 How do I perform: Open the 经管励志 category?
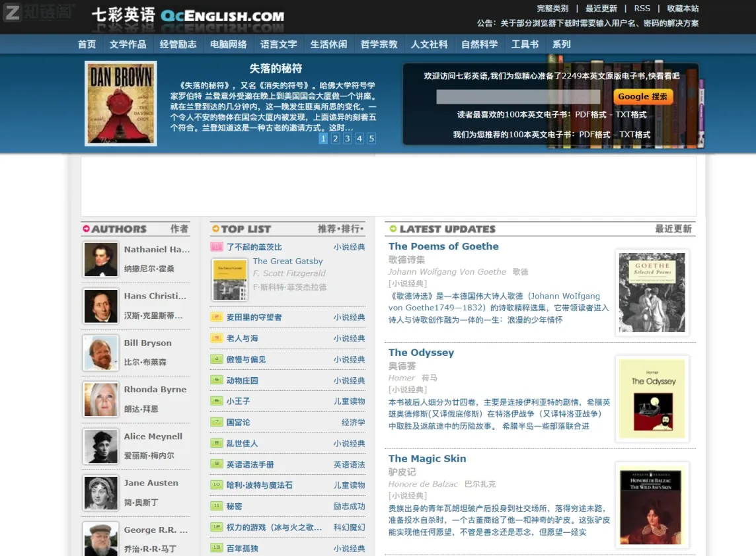click(178, 44)
